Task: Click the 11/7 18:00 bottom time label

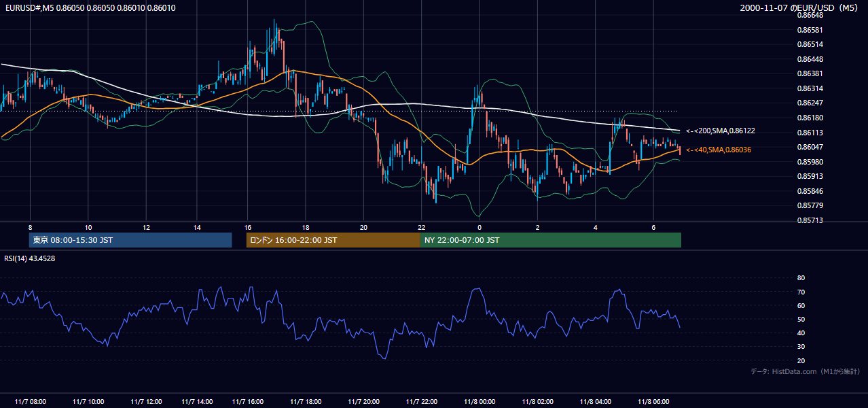Action: pyautogui.click(x=306, y=402)
